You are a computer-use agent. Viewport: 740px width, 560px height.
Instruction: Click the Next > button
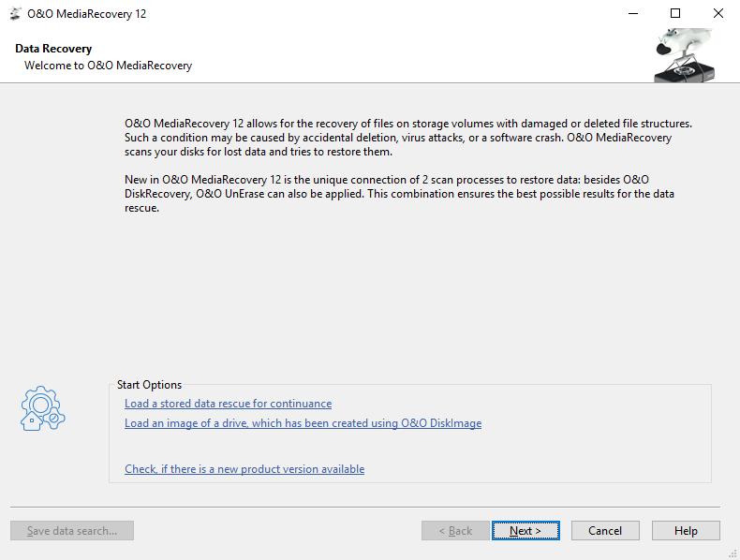(x=525, y=531)
